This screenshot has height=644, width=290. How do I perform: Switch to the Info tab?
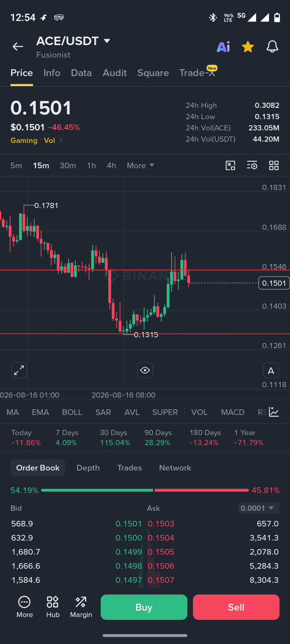[52, 73]
